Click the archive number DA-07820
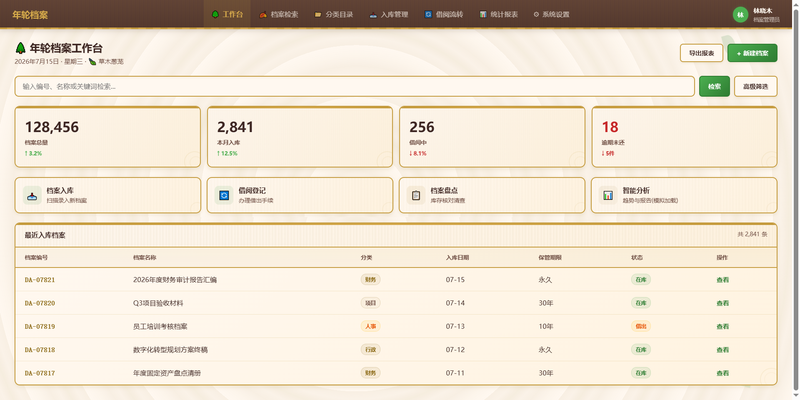Image resolution: width=800 pixels, height=400 pixels. [40, 303]
